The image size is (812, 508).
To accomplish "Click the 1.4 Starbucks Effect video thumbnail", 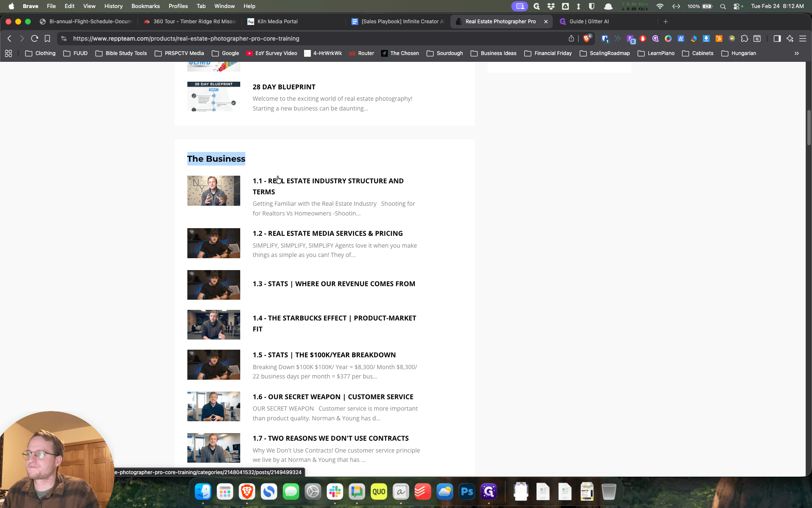I will coord(214,325).
